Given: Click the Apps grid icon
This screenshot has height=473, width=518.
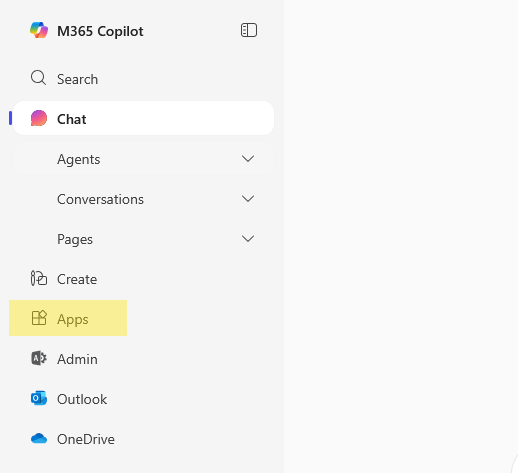Looking at the screenshot, I should (x=39, y=318).
